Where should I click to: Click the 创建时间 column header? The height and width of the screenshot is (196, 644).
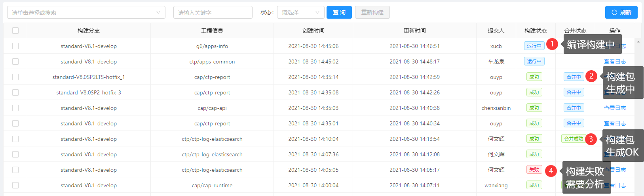[x=313, y=31]
